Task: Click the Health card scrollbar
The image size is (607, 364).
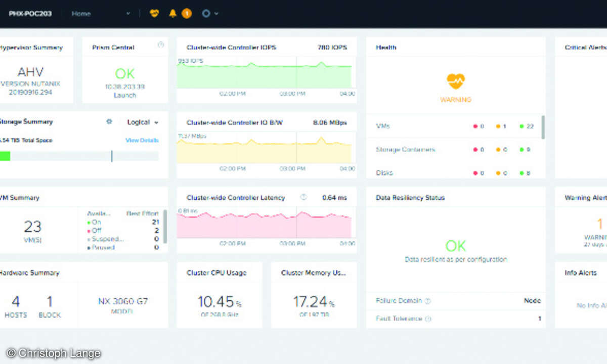Action: point(543,127)
